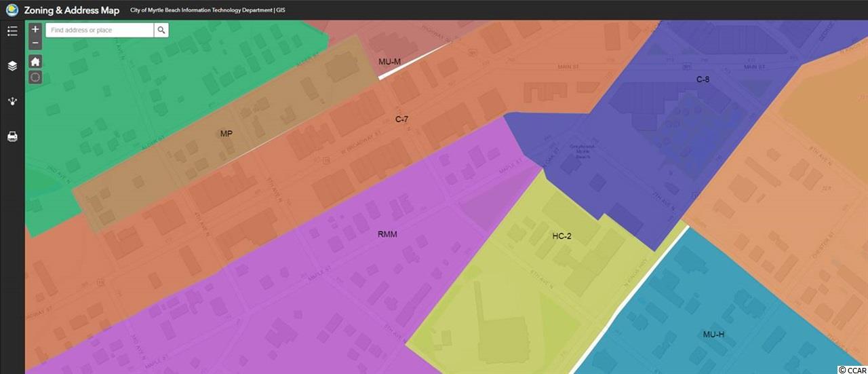The width and height of the screenshot is (868, 374).
Task: Zoom in on the map
Action: point(36,30)
